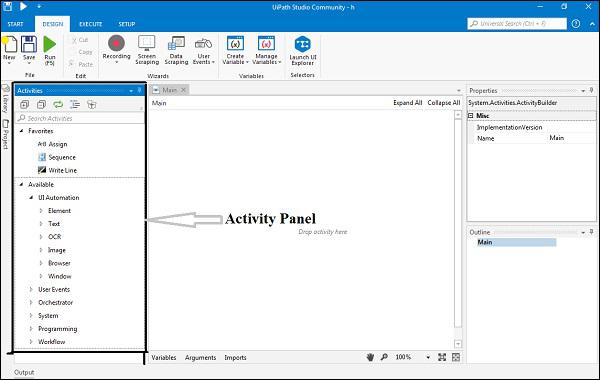Collapse the Available group
Screen dimensions: 600x380
pos(21,184)
